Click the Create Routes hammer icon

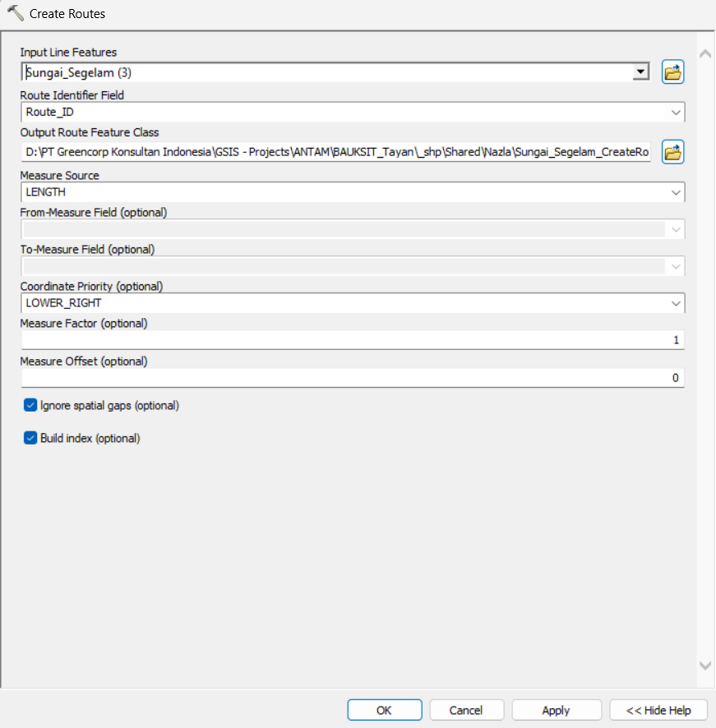click(15, 13)
